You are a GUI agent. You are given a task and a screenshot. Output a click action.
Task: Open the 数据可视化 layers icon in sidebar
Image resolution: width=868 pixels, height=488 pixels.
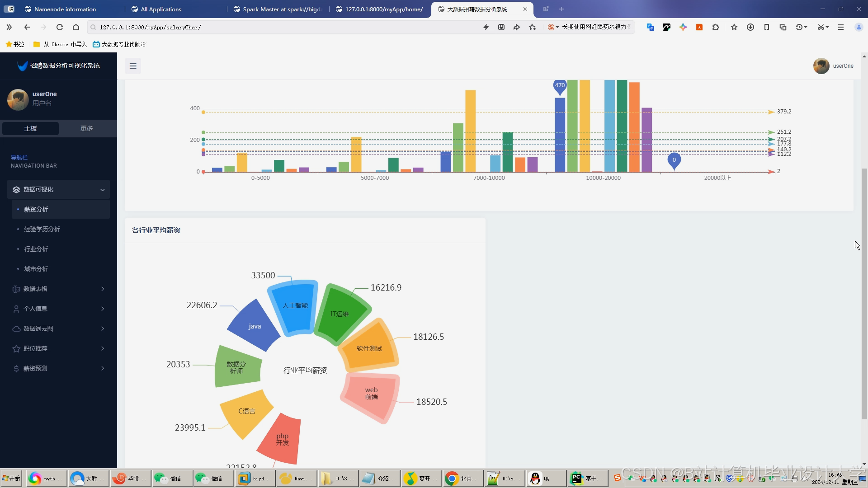click(x=16, y=189)
